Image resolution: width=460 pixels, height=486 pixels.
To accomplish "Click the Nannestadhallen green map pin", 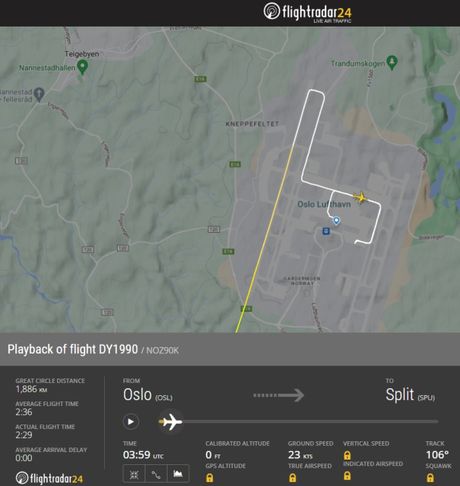I will 82,67.
